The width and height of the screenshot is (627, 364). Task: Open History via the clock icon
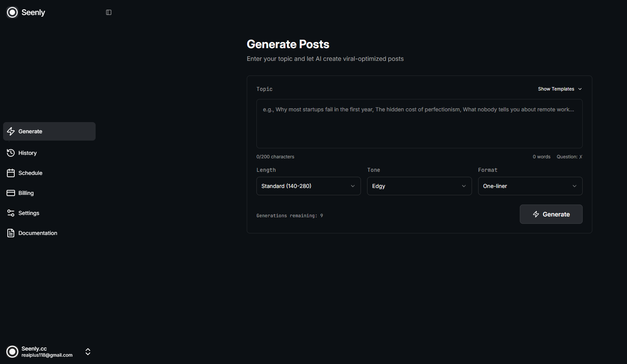[11, 153]
